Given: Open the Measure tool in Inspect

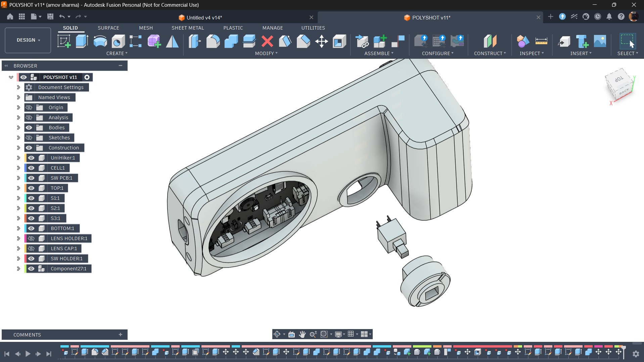Looking at the screenshot, I should 541,41.
